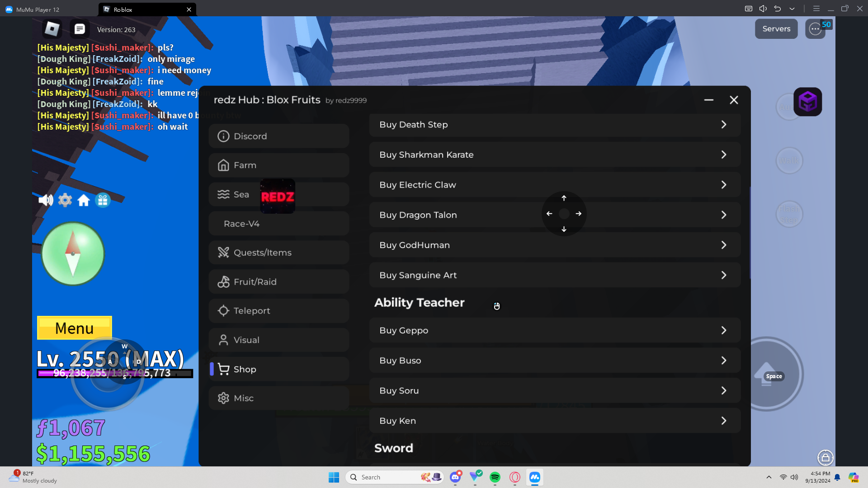Open Windows Start menu
The width and height of the screenshot is (868, 488).
pyautogui.click(x=334, y=477)
